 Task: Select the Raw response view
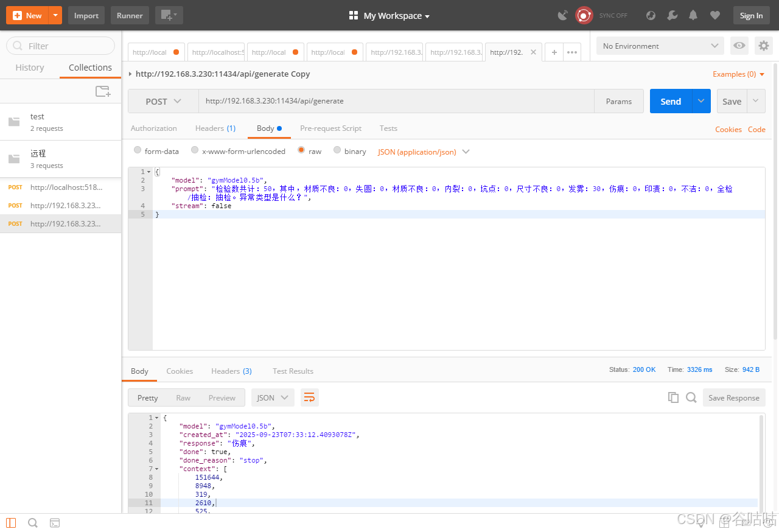pyautogui.click(x=183, y=397)
